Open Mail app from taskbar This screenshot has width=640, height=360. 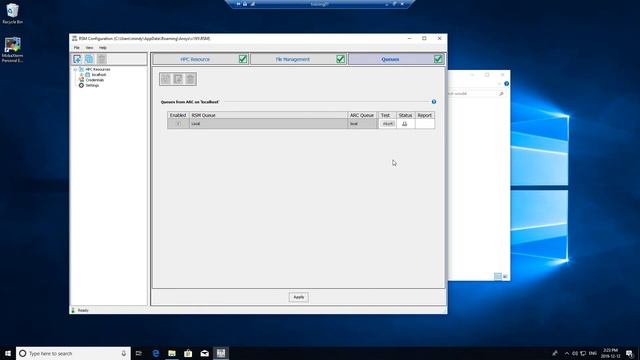coord(204,353)
